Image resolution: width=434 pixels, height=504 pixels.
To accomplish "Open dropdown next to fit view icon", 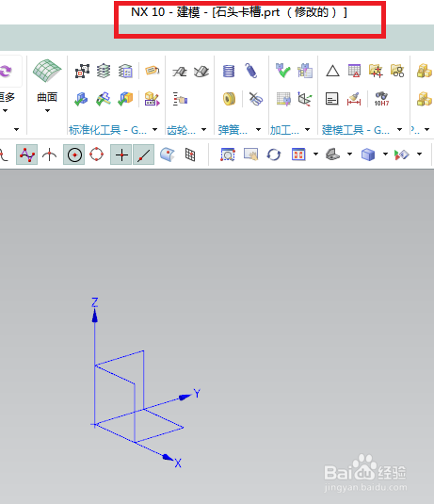I will [315, 154].
